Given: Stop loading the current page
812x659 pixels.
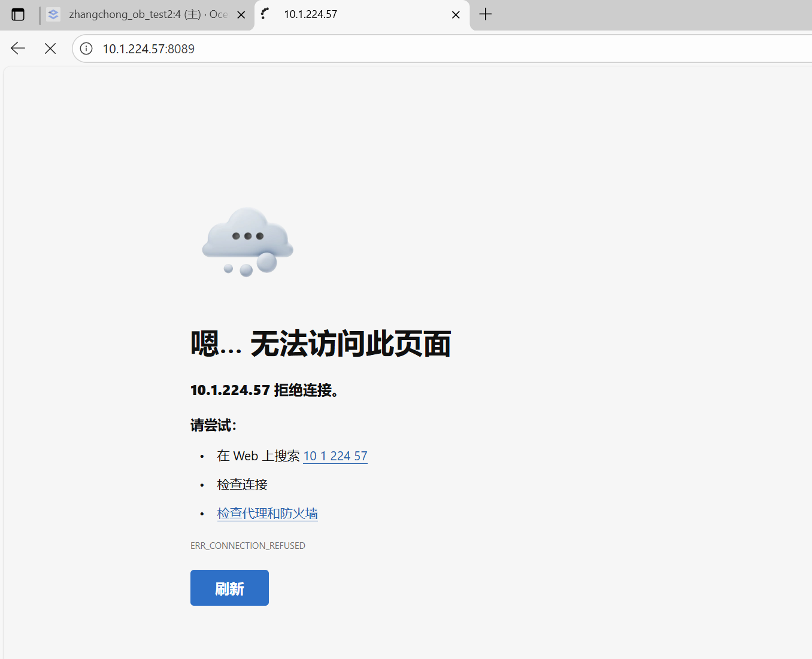Looking at the screenshot, I should point(50,48).
